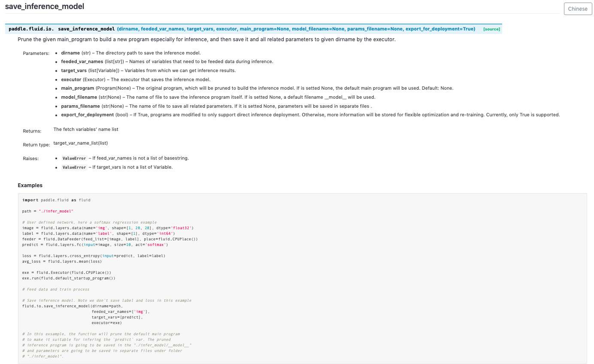This screenshot has height=364, width=594.
Task: Click the Examples heading
Action: [x=30, y=185]
